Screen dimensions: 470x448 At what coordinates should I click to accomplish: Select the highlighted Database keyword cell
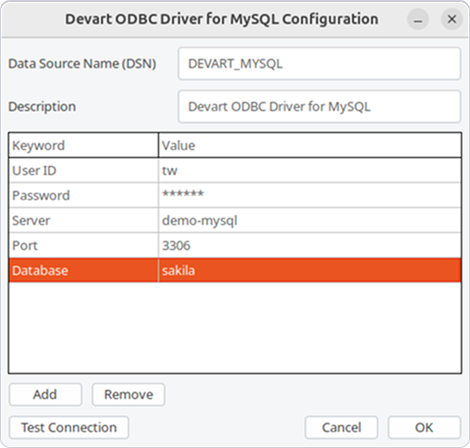[83, 270]
